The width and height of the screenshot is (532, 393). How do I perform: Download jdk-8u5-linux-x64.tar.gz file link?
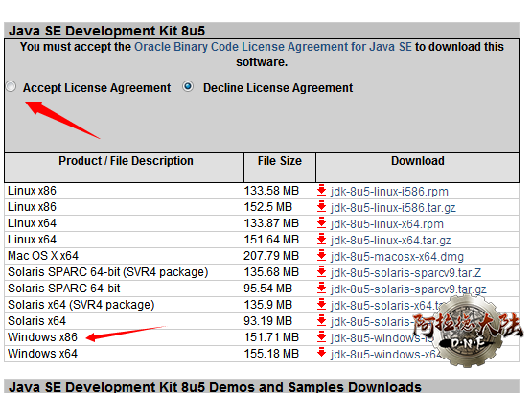tap(391, 241)
